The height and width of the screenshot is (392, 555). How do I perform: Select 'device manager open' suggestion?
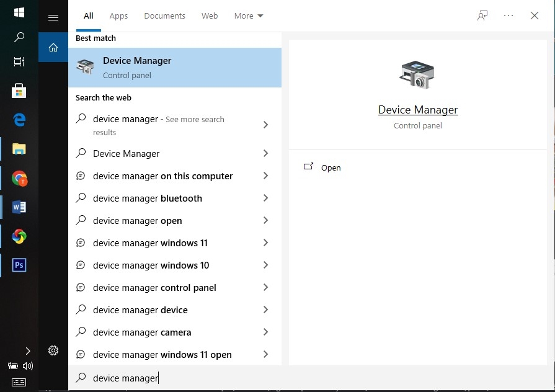(x=175, y=221)
